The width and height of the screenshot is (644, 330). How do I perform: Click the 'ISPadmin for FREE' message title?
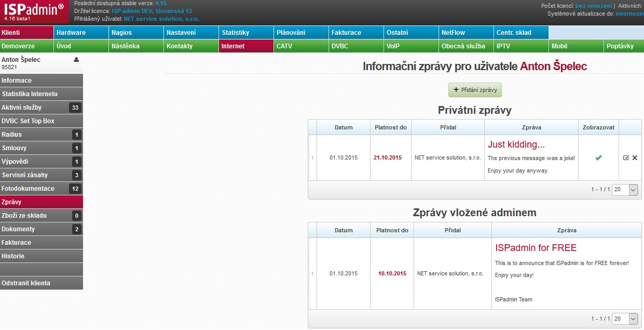pos(536,248)
